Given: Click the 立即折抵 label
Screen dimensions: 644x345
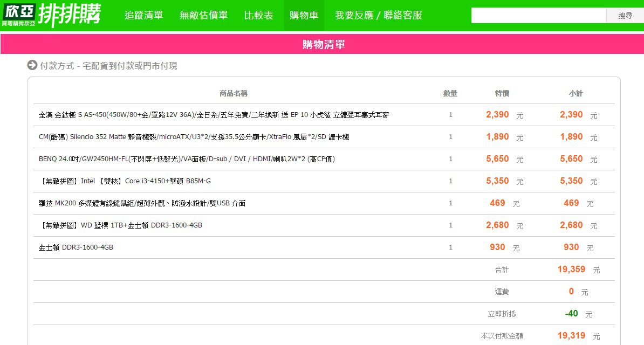Looking at the screenshot, I should (x=502, y=314).
